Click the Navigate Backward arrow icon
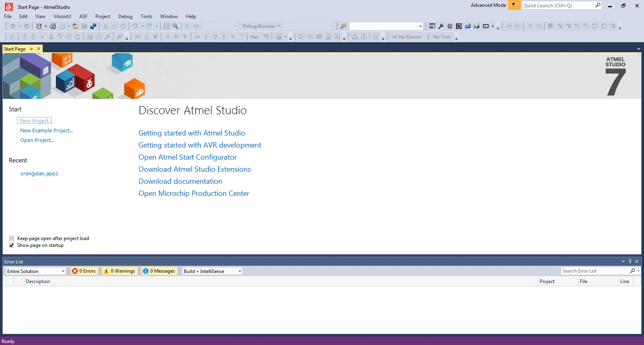 [x=13, y=26]
